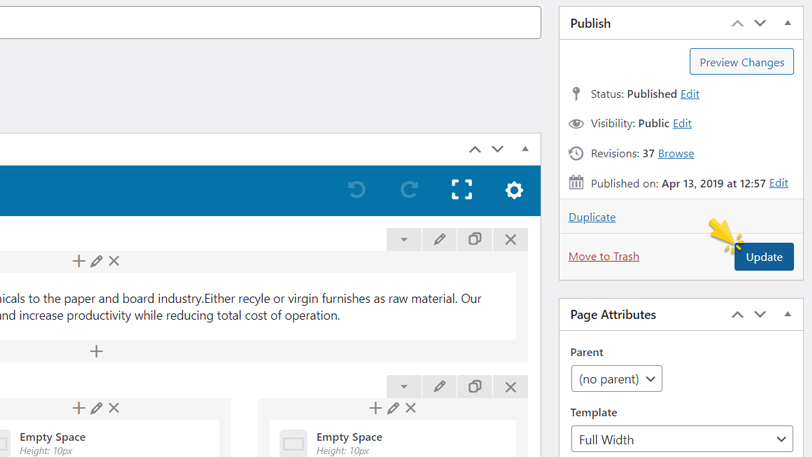Clone the second row using copy icon
Image resolution: width=812 pixels, height=457 pixels.
click(x=475, y=386)
